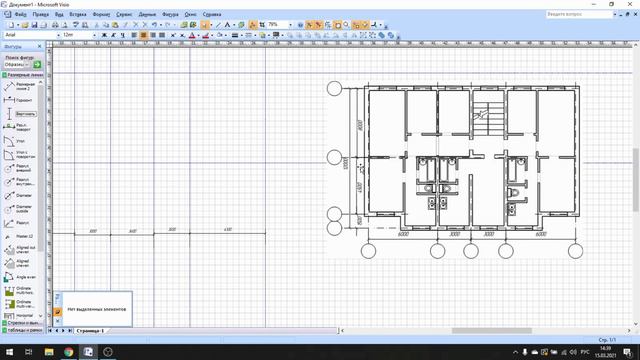Open Windows Start menu
Viewport: 640px width, 360px height.
point(9,352)
